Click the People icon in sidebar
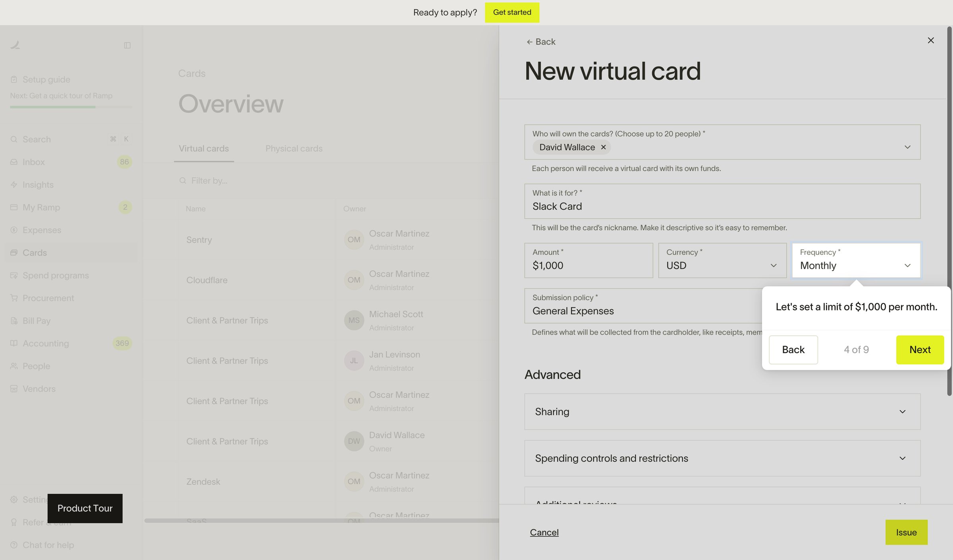Screen dimensions: 953x560 [x=14, y=366]
